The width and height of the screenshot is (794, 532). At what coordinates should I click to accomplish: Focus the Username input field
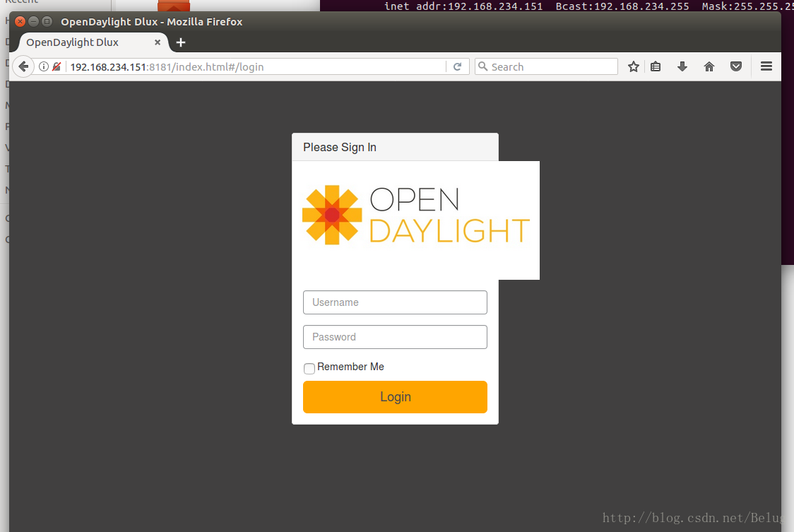[x=395, y=302]
